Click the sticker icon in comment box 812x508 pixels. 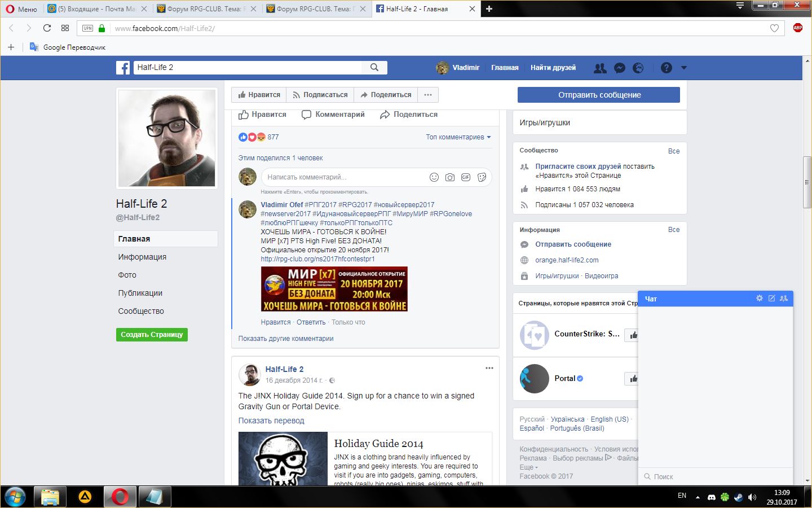(x=482, y=177)
